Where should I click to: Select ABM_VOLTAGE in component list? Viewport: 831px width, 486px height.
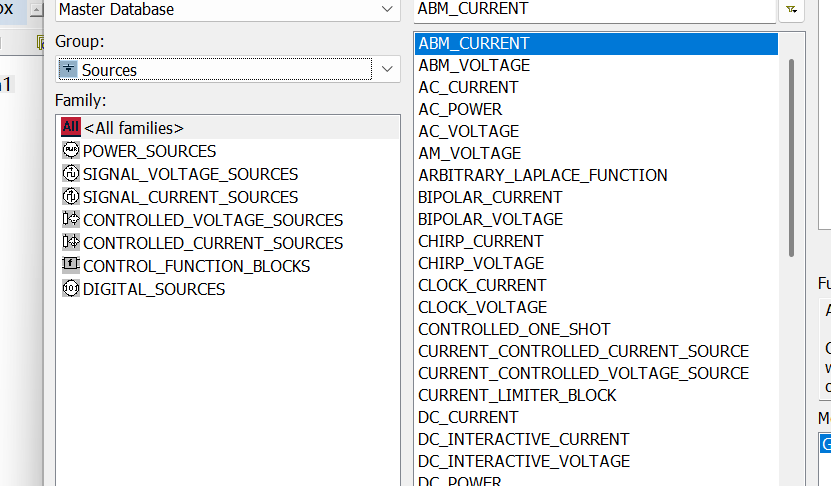(474, 65)
